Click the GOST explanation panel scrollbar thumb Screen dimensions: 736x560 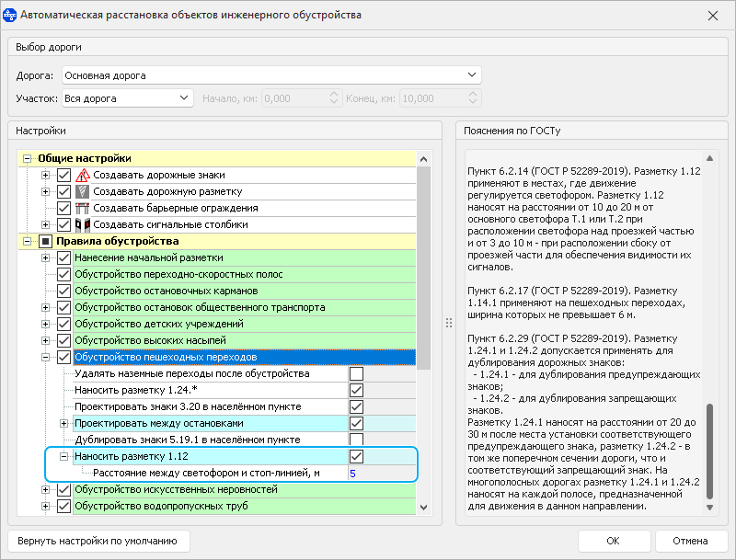click(708, 451)
